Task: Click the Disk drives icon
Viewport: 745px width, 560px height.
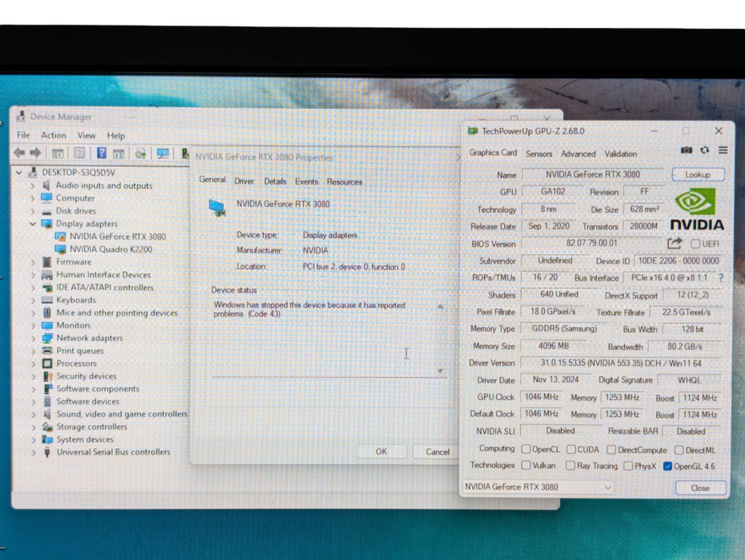Action: click(x=46, y=211)
